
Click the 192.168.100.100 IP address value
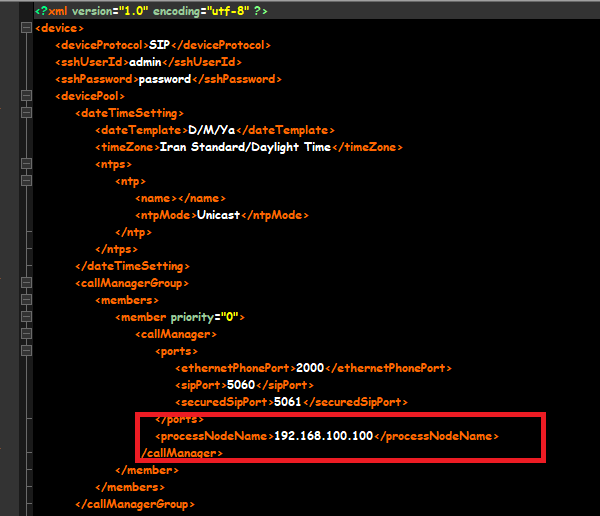[322, 436]
